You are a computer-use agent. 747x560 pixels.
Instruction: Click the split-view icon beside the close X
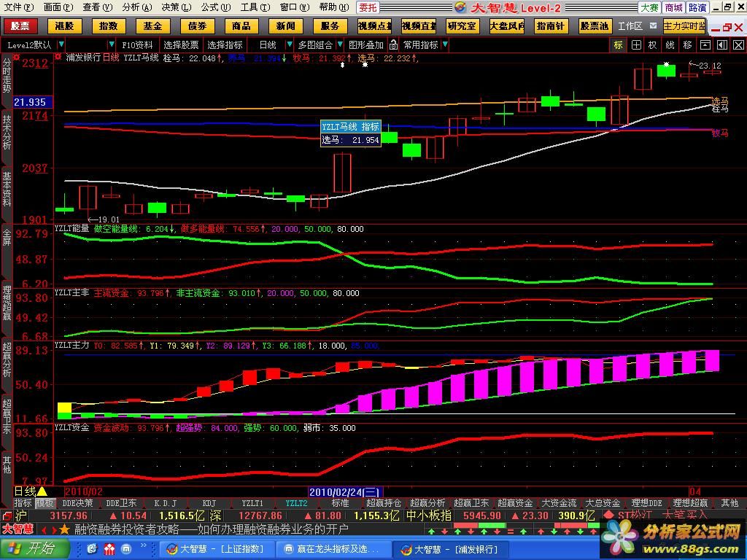721,45
